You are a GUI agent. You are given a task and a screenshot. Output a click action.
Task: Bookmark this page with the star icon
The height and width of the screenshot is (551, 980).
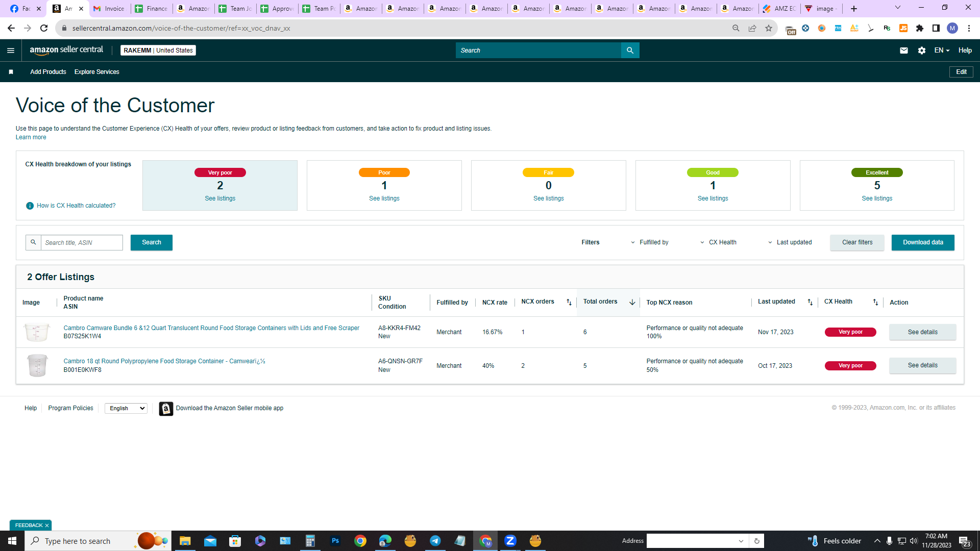(x=768, y=28)
